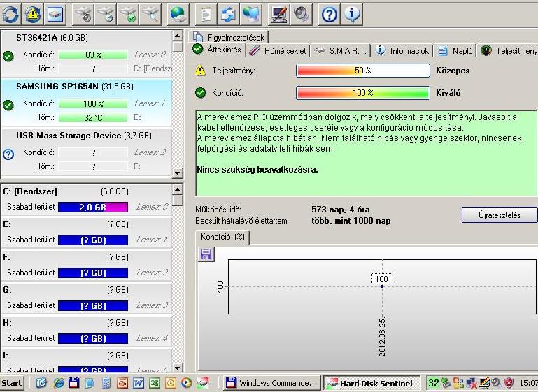538x392 pixels.
Task: Open the media player quick launch icon
Action: pos(186,382)
